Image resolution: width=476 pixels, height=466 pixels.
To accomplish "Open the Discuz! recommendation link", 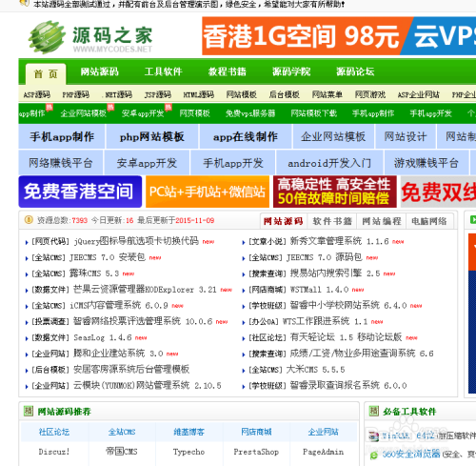I will pyautogui.click(x=54, y=452).
